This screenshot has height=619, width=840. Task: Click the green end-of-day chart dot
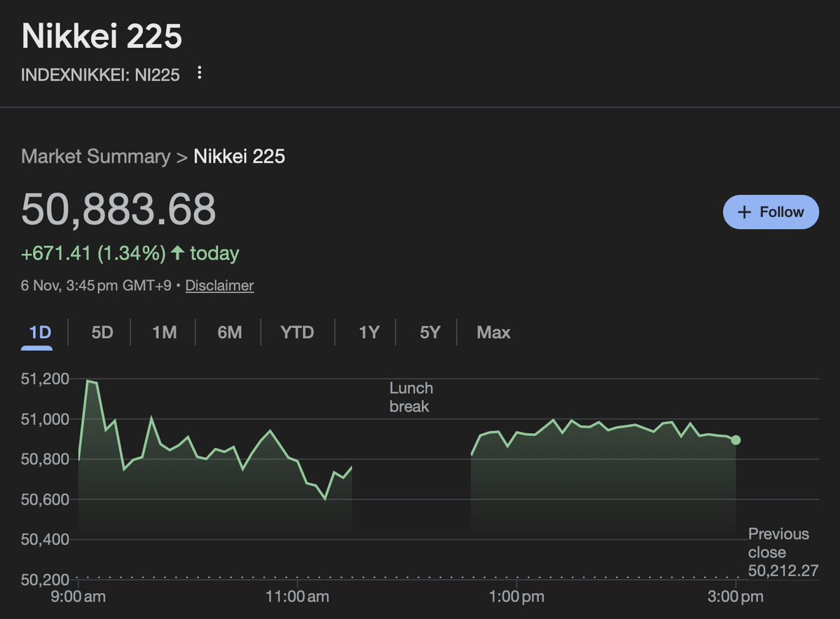[736, 440]
